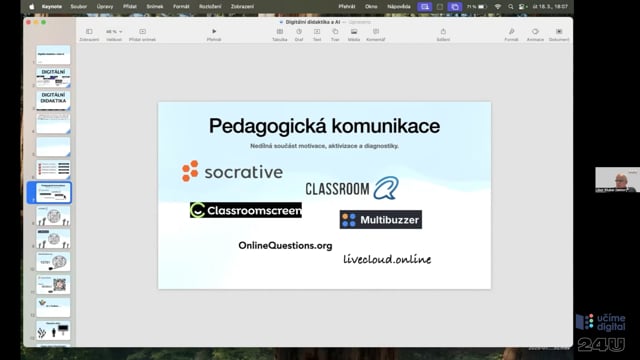Viewport: 640px width, 360px height.
Task: Click the livecloud.online text
Action: coord(387,259)
